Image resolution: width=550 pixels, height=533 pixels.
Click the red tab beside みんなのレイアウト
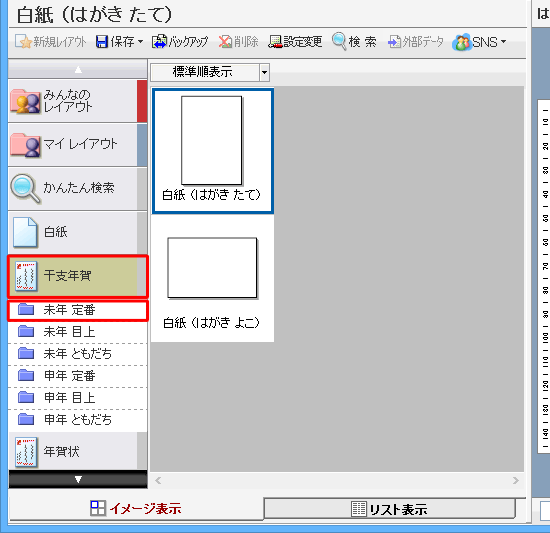[x=142, y=101]
